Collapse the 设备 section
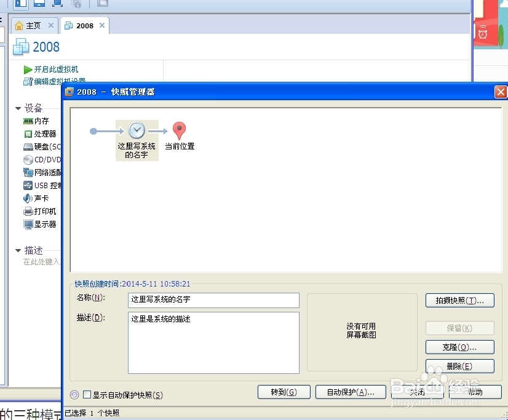This screenshot has height=420, width=508. (18, 108)
